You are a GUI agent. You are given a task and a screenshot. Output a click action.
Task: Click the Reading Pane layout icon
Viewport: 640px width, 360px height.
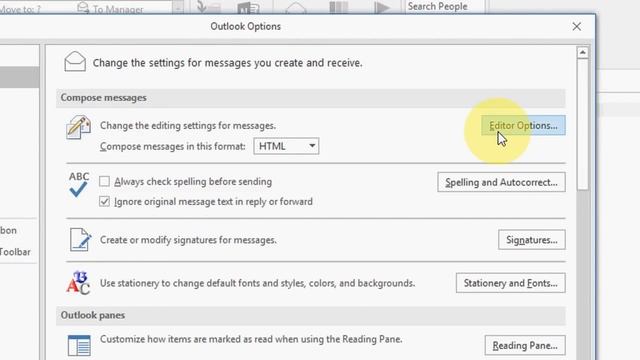[x=79, y=346]
